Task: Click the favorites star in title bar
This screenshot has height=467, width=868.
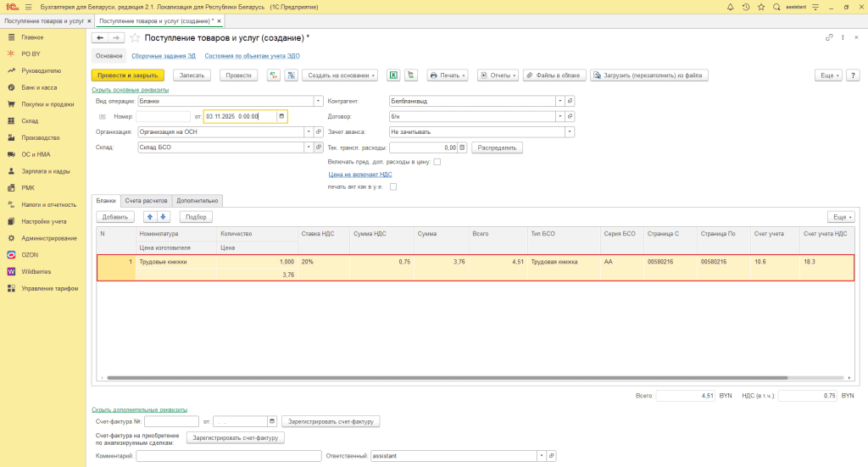Action: pyautogui.click(x=760, y=7)
